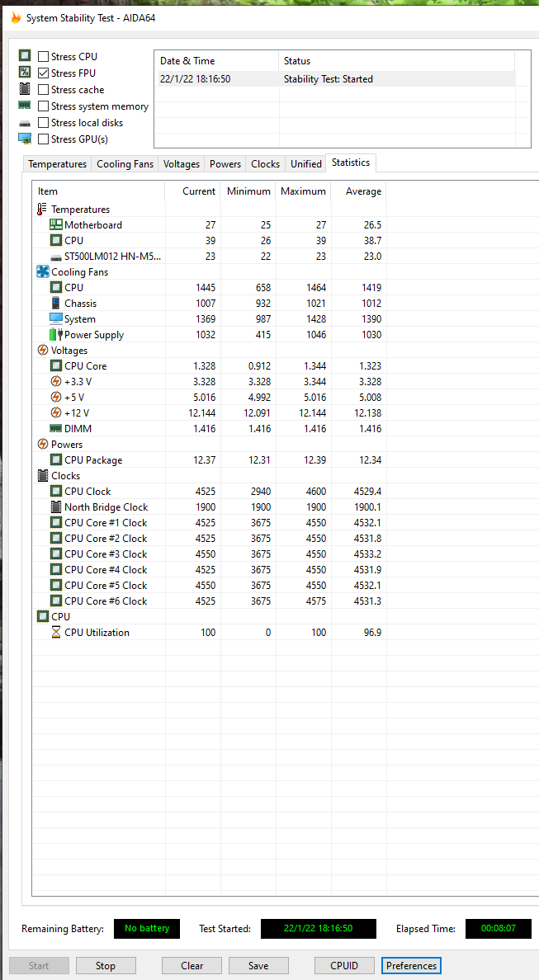This screenshot has height=980, width=539.
Task: Tick the Stress system memory checkbox
Action: [43, 106]
